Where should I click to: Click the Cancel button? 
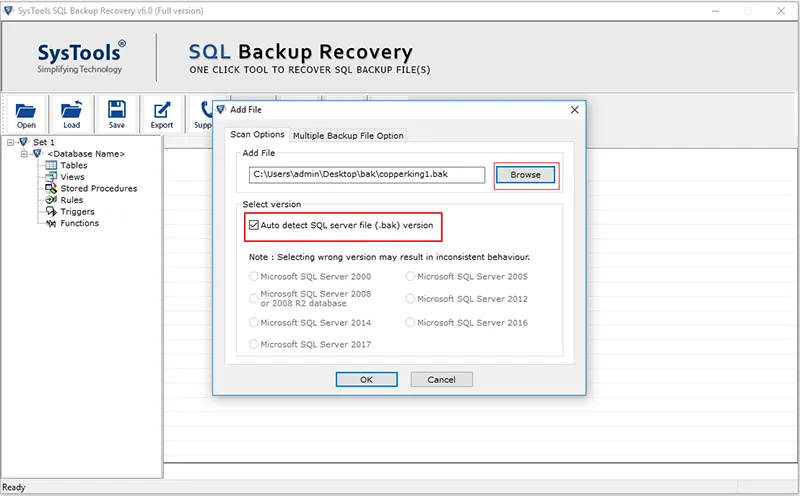[441, 380]
